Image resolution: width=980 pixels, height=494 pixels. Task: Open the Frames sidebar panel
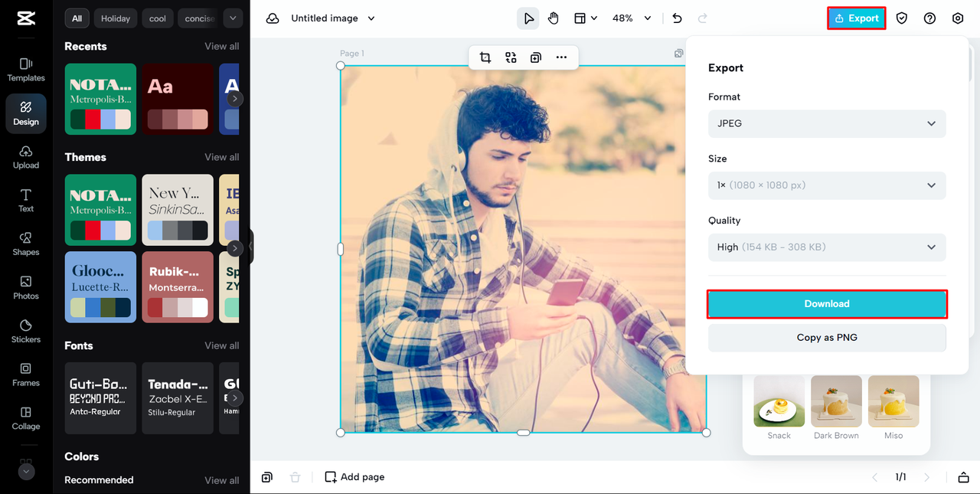(x=26, y=375)
